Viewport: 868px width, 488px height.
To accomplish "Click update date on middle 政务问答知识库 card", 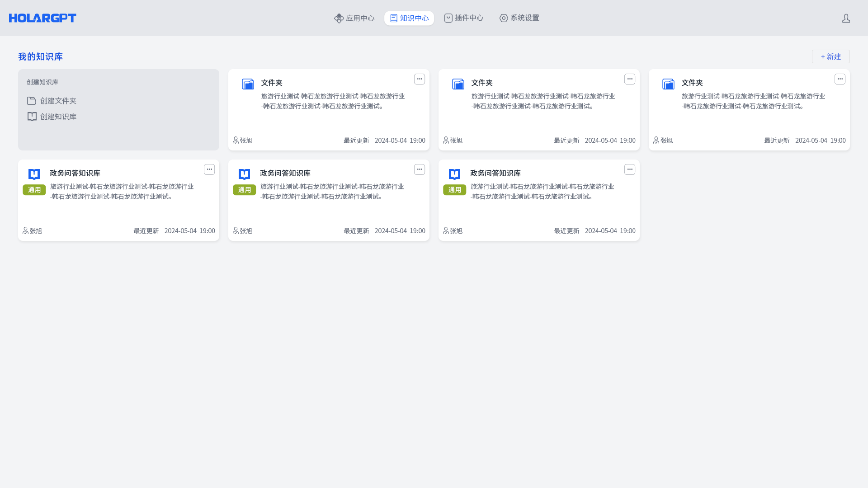I will pos(400,231).
